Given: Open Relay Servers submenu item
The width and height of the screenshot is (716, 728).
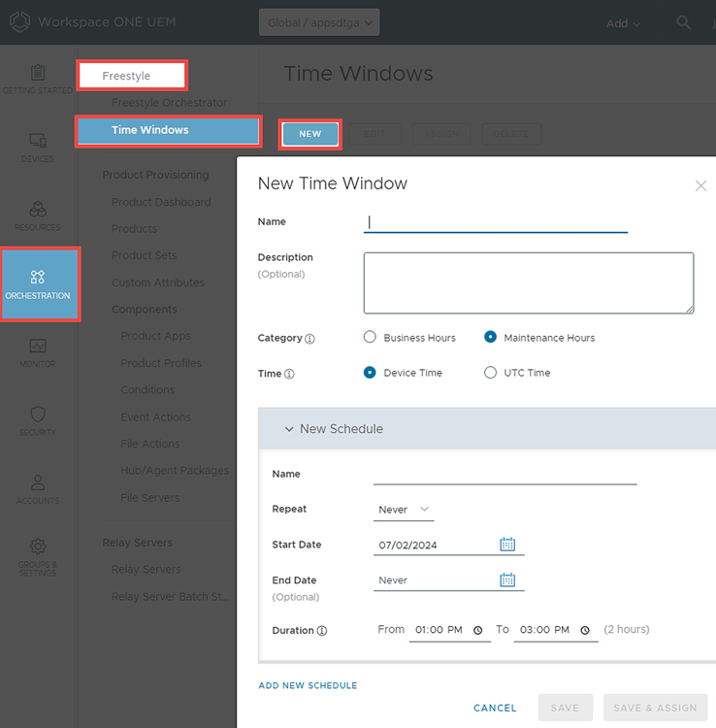Looking at the screenshot, I should [146, 569].
